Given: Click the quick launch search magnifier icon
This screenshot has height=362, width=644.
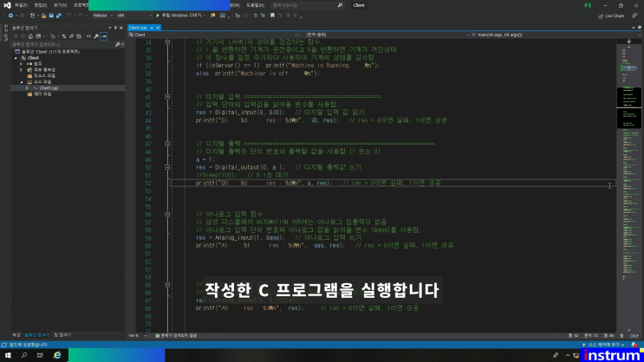Looking at the screenshot, I should click(340, 5).
